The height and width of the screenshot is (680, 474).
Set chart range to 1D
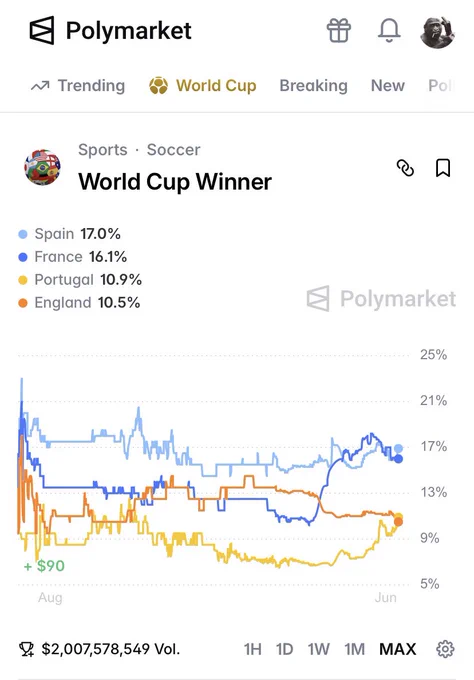pos(284,649)
